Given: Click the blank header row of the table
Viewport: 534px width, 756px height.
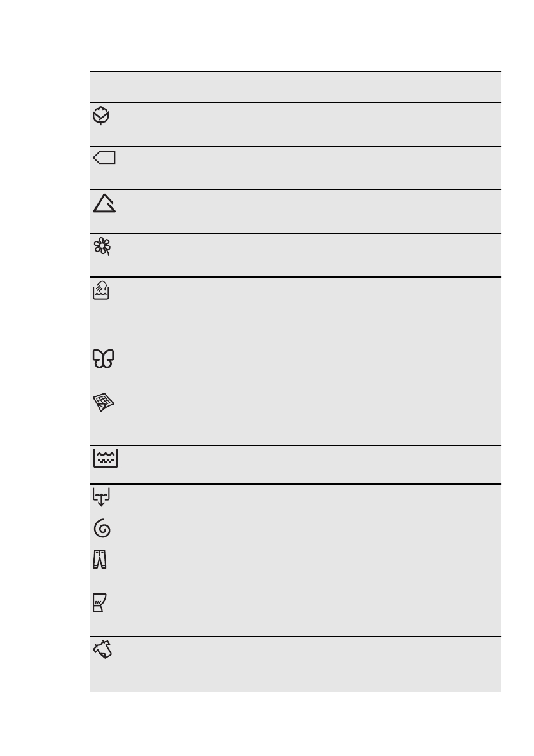Looking at the screenshot, I should click(295, 87).
